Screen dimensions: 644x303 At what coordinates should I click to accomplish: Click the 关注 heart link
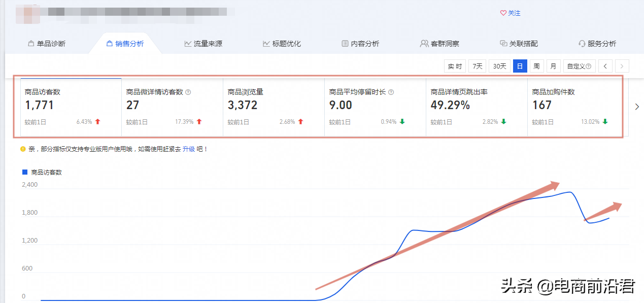(511, 13)
